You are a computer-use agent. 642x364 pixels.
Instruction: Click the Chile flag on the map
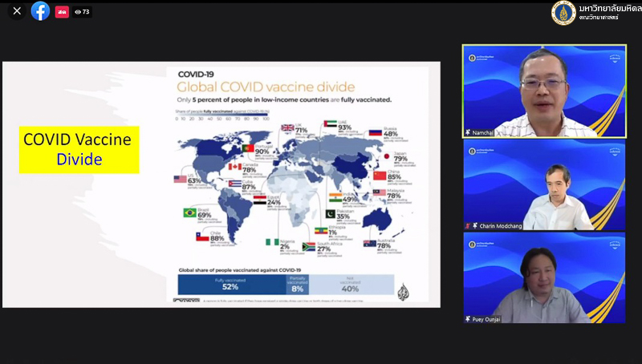pyautogui.click(x=203, y=237)
